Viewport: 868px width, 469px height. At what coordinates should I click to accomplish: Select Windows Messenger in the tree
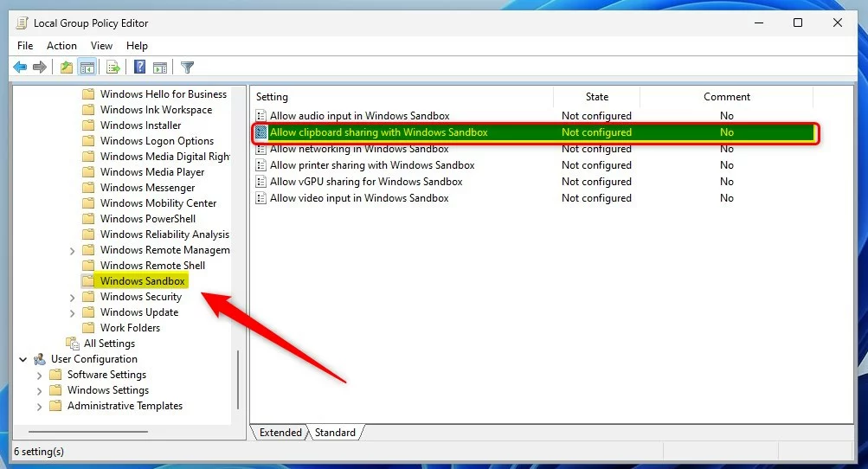coord(147,187)
